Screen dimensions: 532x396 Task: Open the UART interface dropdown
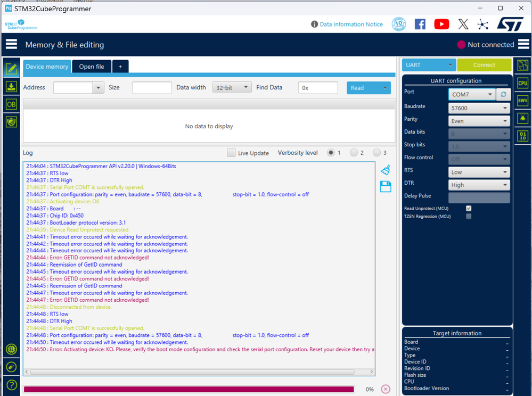pyautogui.click(x=429, y=65)
